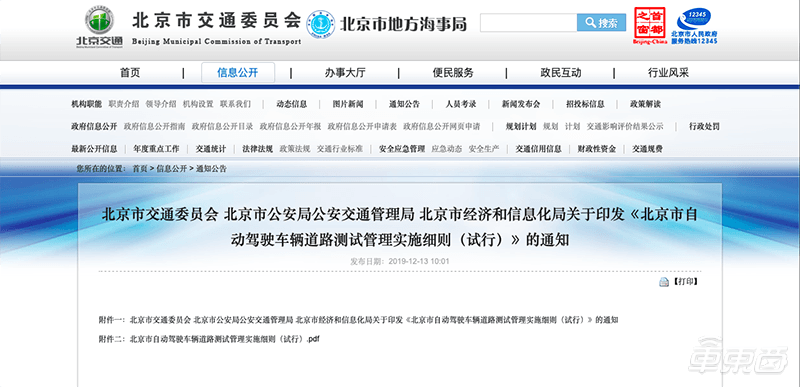Screen dimensions: 800x387
Task: Open the 12345 government hotline icon
Action: [694, 25]
